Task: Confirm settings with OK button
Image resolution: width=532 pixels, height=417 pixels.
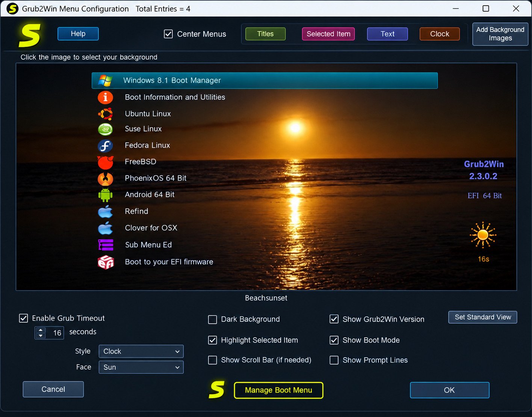Action: click(449, 390)
